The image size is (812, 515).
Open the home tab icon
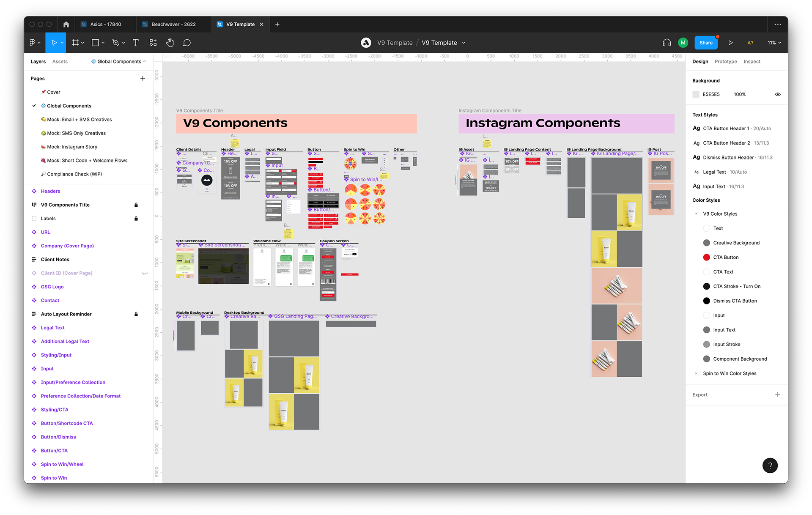click(66, 25)
